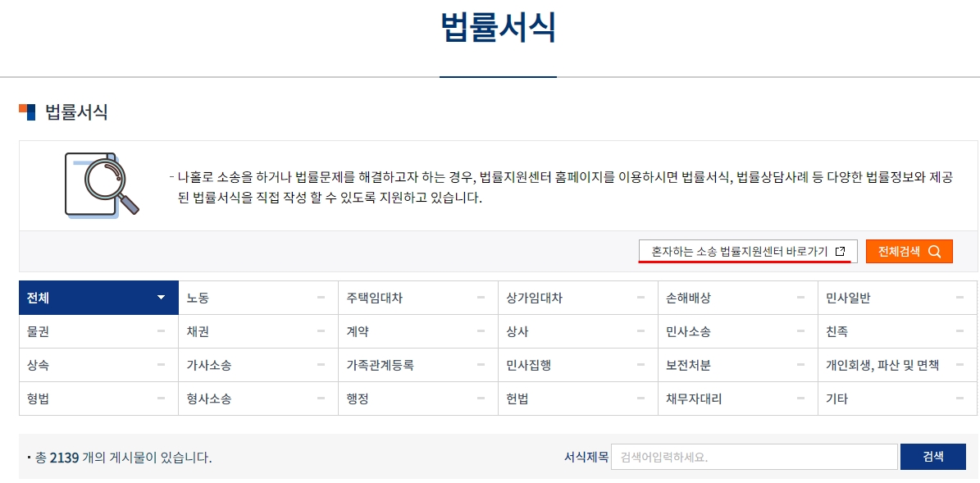980x483 pixels.
Task: Click the large 법률서식 page title
Action: (498, 28)
